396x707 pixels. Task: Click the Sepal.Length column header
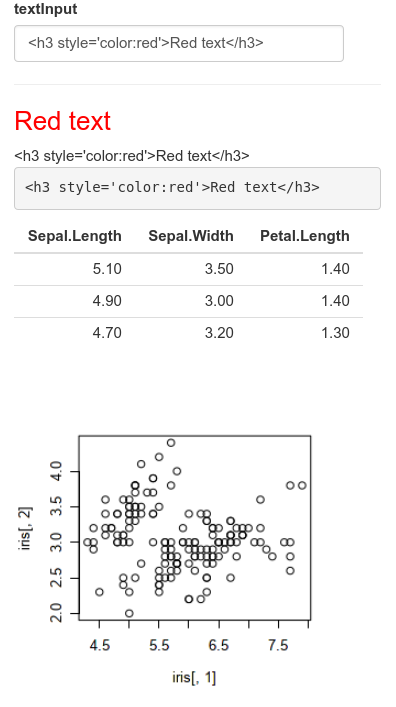[75, 236]
